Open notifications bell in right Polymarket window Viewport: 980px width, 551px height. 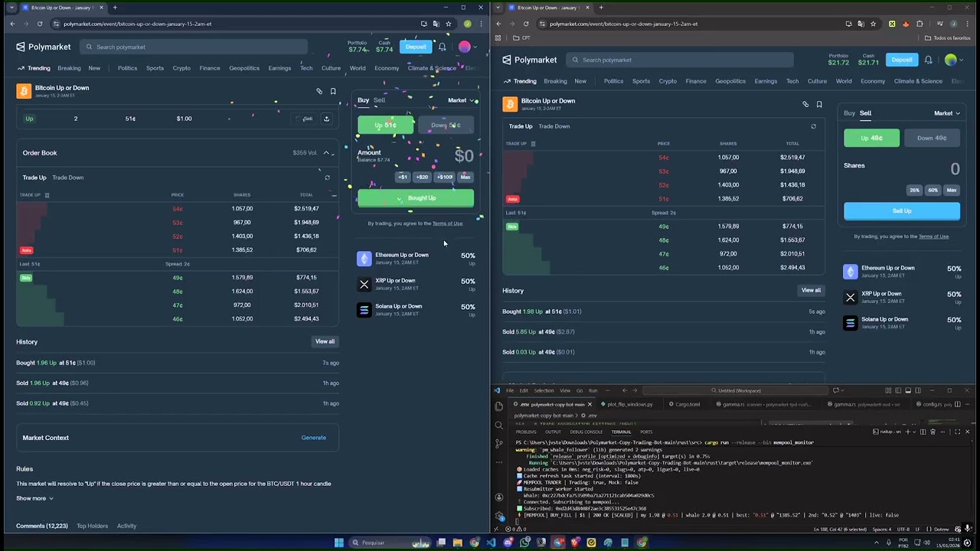[x=928, y=60]
